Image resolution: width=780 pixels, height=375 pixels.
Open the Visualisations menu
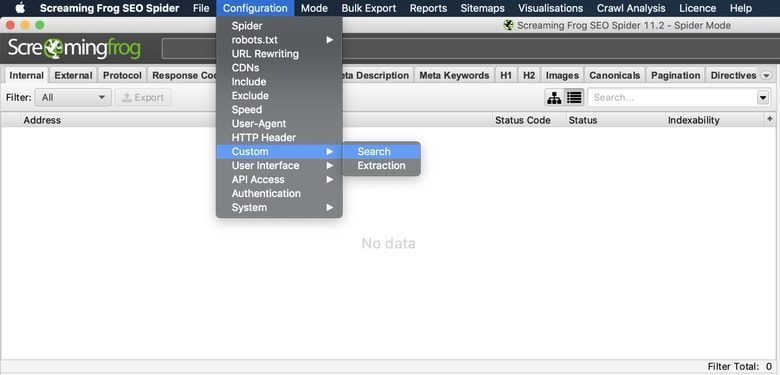tap(550, 8)
